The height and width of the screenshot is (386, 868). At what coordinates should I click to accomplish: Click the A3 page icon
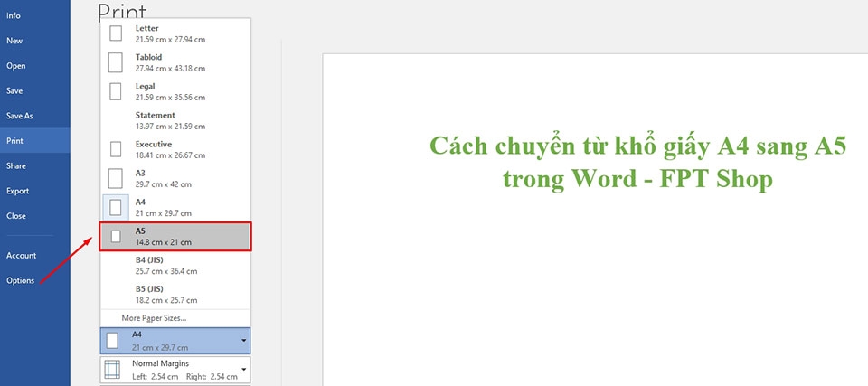[x=116, y=178]
